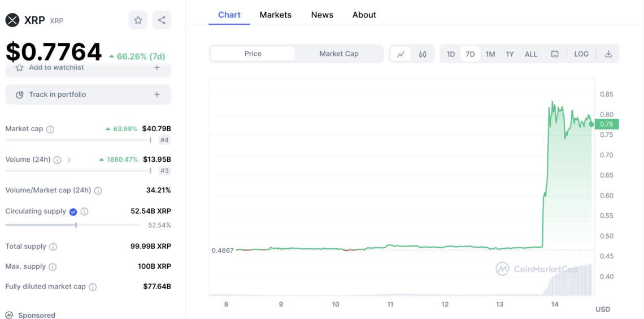Click the Market cap rank progress bar

click(78, 140)
